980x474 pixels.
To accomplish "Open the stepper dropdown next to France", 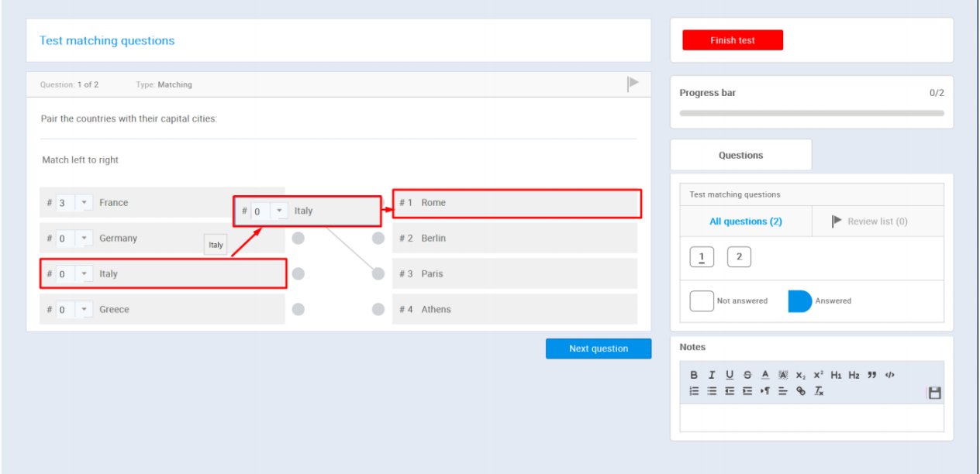I will 85,202.
